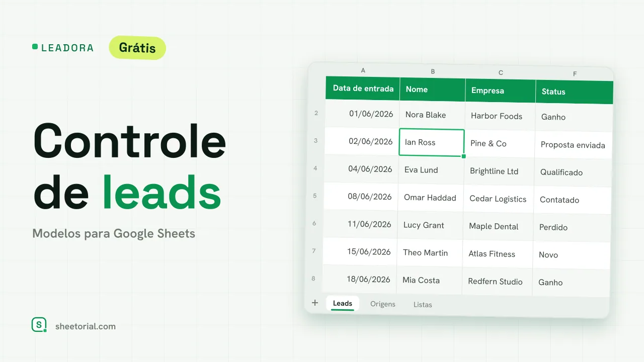This screenshot has width=644, height=362.
Task: Select column F header
Action: click(x=575, y=74)
